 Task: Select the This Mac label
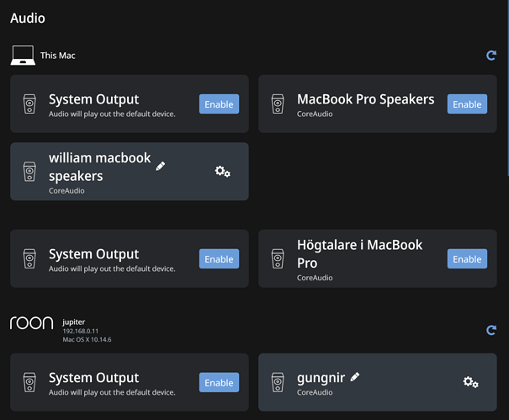click(x=58, y=56)
